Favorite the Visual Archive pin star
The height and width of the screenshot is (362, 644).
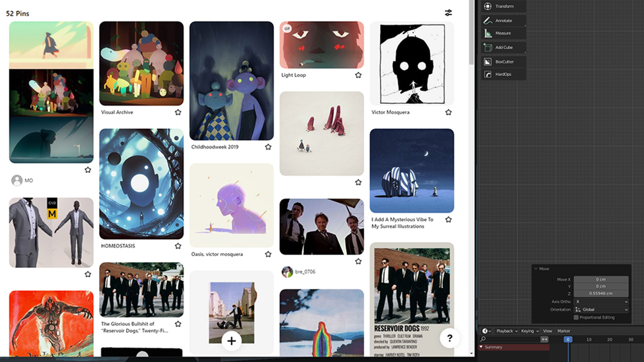tap(178, 112)
